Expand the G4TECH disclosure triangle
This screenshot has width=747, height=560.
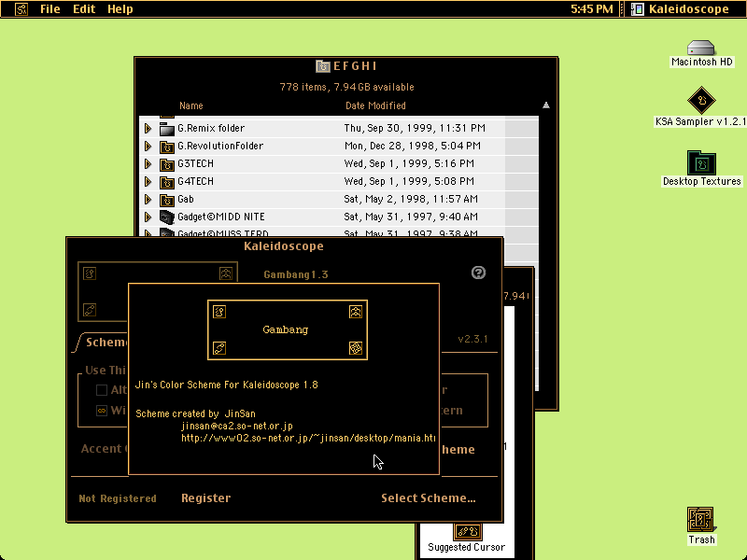point(148,181)
